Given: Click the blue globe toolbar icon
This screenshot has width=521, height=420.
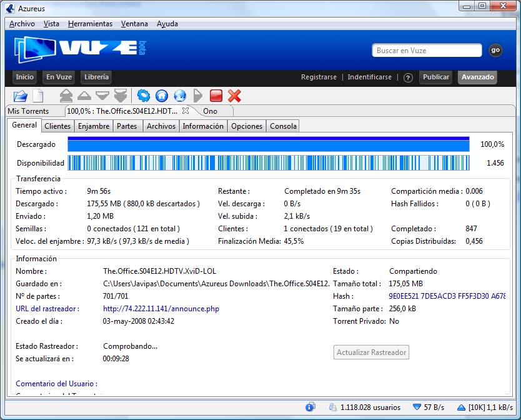Looking at the screenshot, I should 180,96.
